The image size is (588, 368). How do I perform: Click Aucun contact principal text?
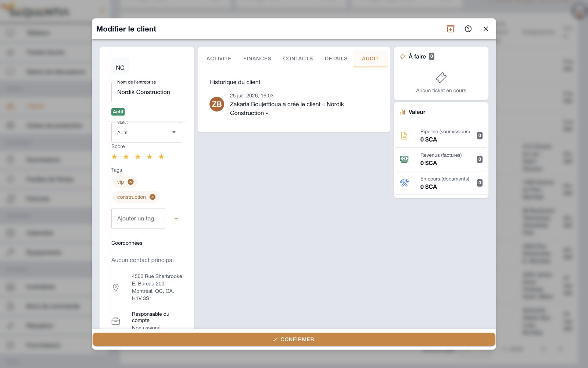tap(143, 260)
